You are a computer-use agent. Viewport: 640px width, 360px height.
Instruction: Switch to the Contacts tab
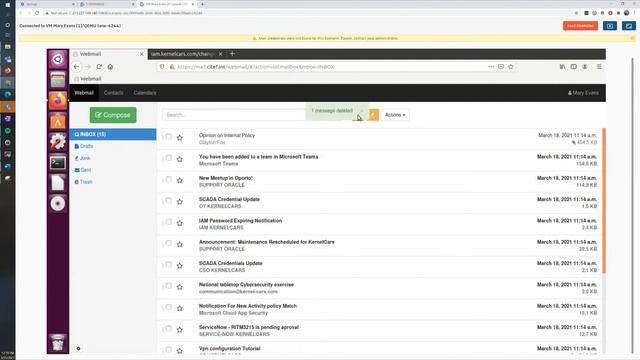pos(113,93)
